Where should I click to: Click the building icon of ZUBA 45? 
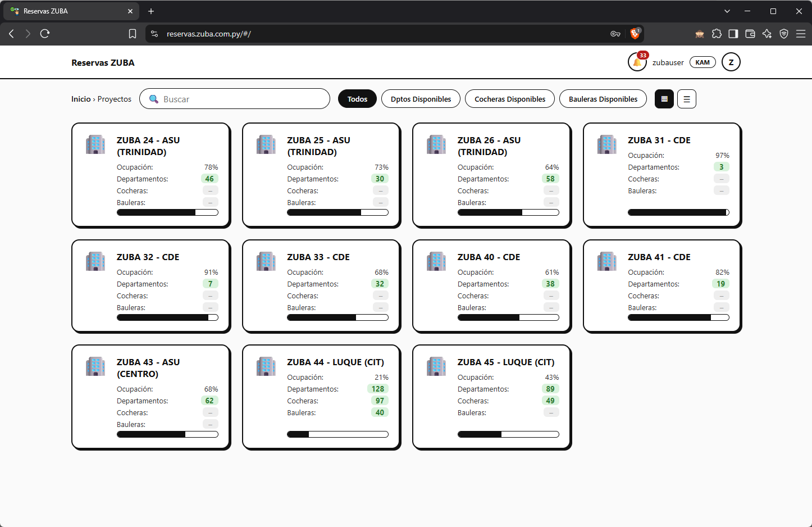click(x=436, y=366)
